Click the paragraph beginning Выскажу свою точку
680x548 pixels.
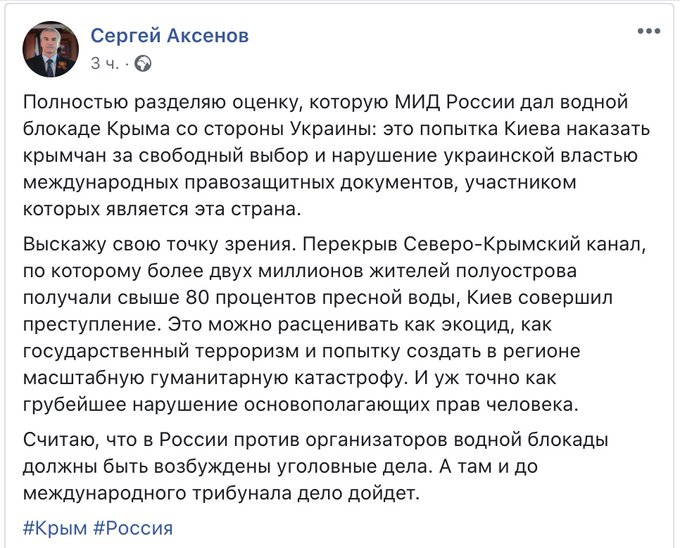click(334, 325)
